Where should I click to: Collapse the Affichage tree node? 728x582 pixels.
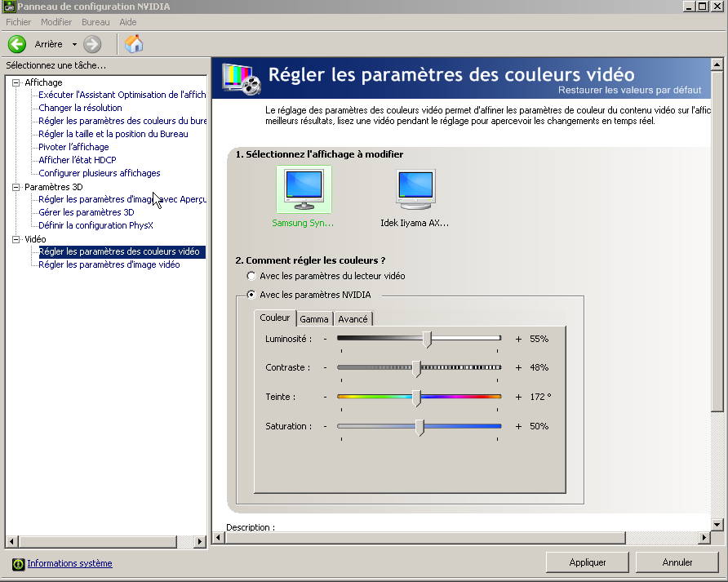coord(16,82)
